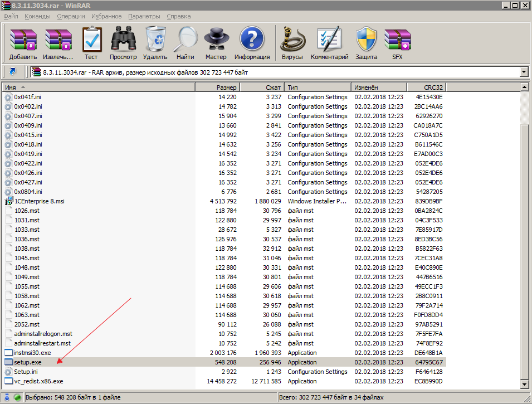Click the setup.exe application icon
The width and height of the screenshot is (532, 404).
pos(8,362)
